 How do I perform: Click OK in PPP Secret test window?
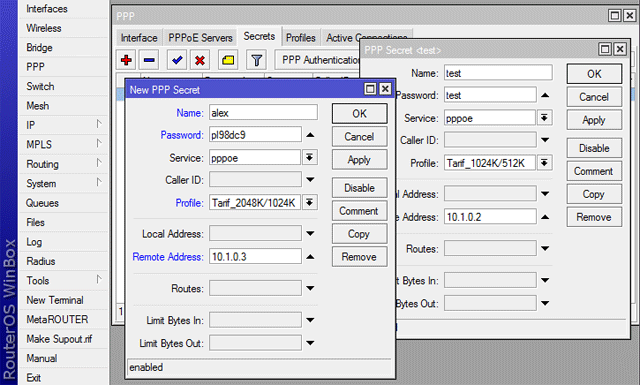coord(594,74)
